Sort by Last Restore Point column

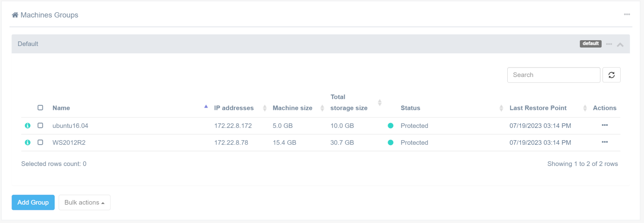538,108
